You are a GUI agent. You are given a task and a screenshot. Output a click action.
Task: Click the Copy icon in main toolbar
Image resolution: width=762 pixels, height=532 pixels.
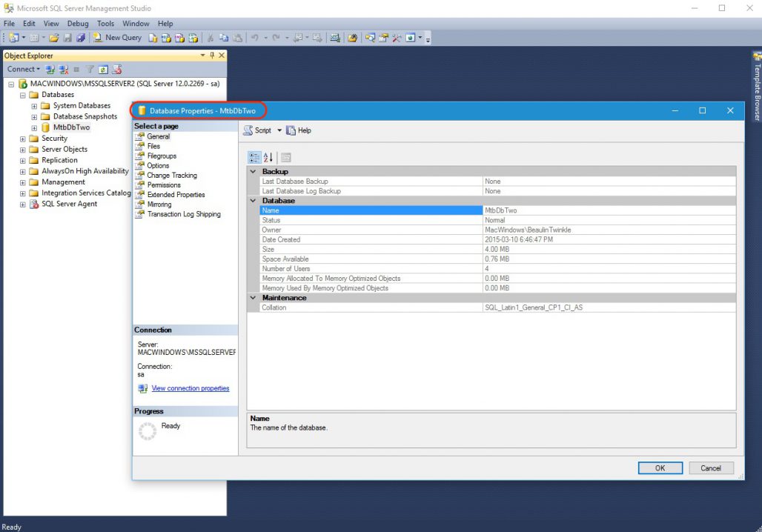[224, 38]
